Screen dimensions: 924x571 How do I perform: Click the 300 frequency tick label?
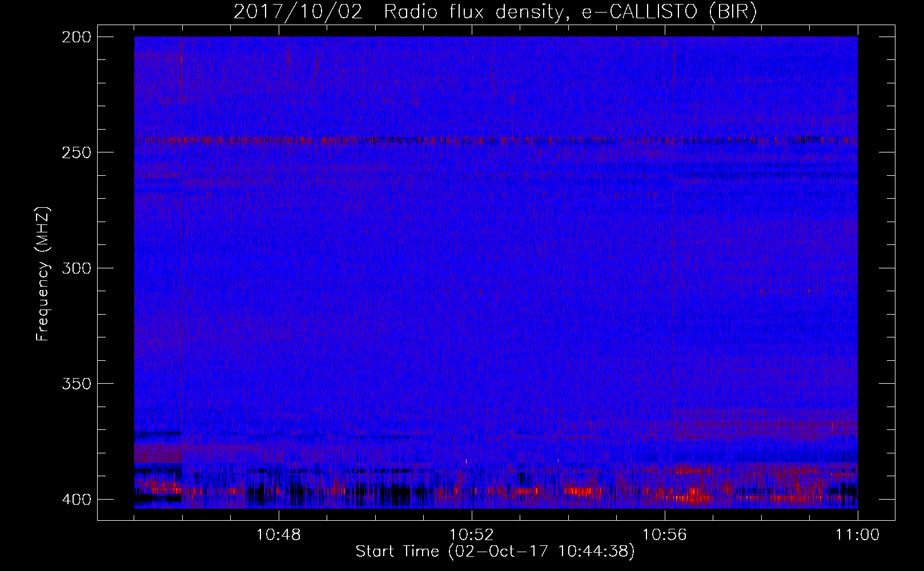point(77,268)
